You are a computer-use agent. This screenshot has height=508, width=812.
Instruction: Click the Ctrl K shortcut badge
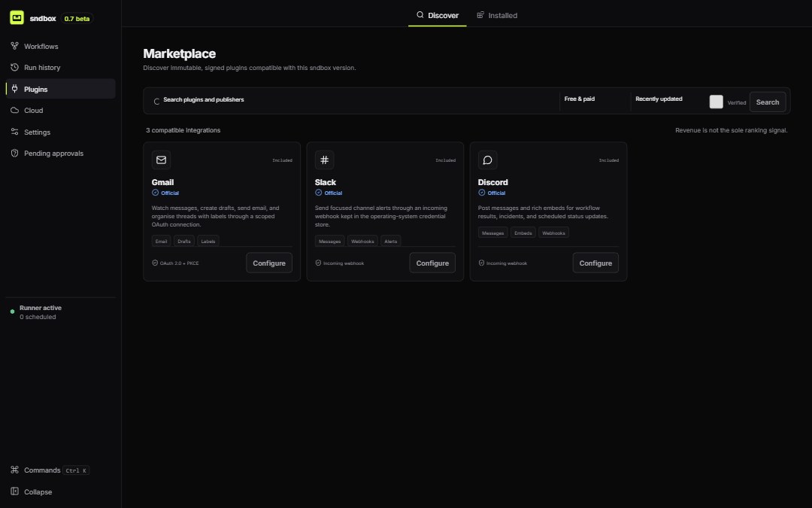(77, 470)
